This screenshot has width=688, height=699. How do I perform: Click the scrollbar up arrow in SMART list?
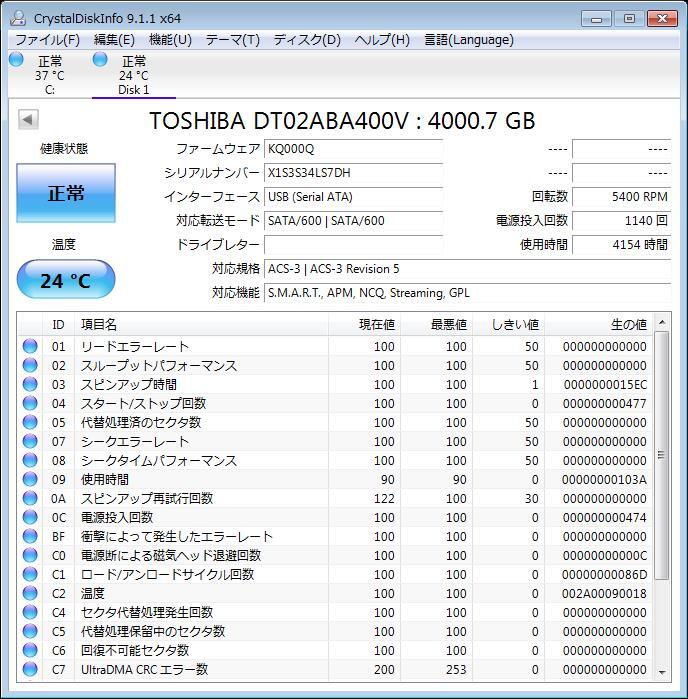click(662, 322)
